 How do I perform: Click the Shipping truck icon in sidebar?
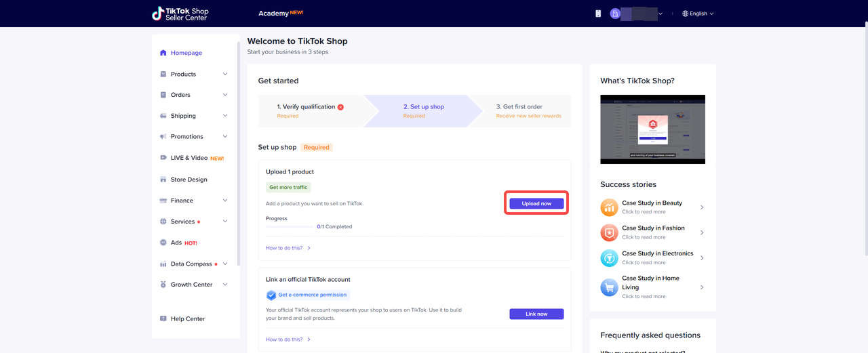tap(163, 116)
